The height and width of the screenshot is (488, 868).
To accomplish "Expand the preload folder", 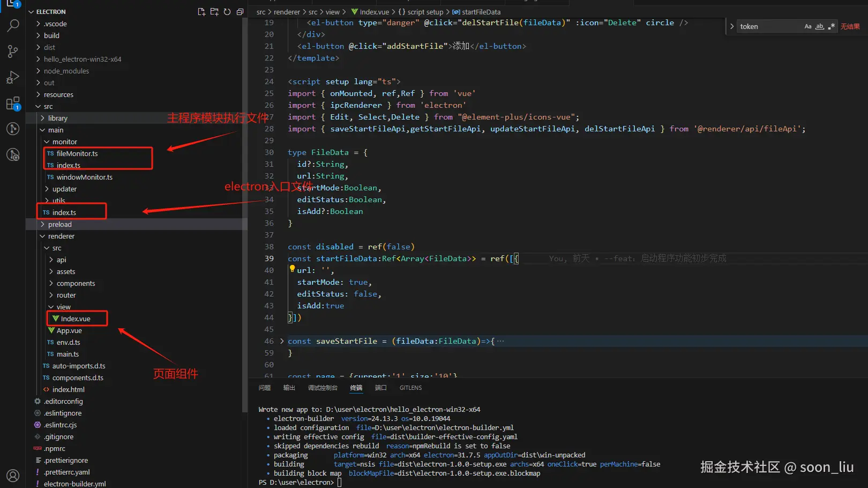I will coord(43,224).
